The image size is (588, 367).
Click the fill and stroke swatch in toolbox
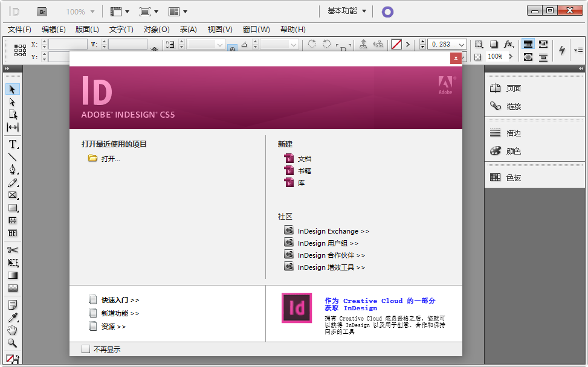12,360
